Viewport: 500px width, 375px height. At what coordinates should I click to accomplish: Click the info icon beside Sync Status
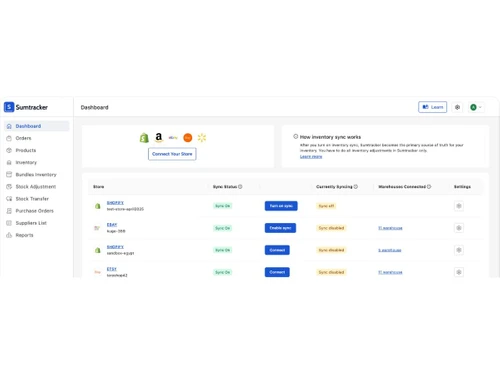point(240,187)
